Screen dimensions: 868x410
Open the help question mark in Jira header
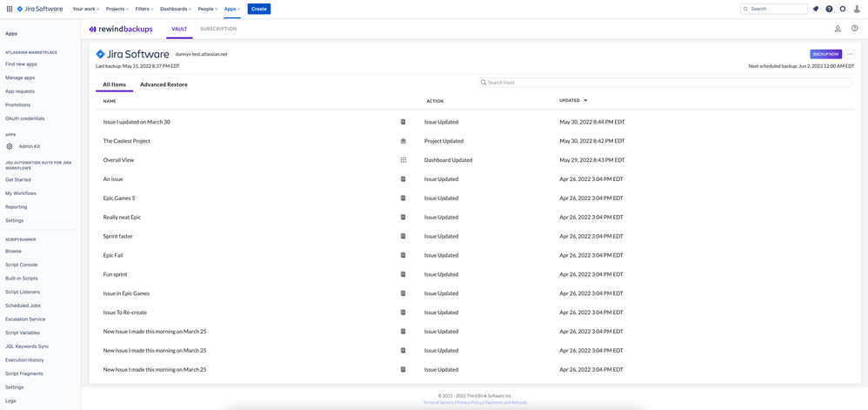click(x=829, y=9)
